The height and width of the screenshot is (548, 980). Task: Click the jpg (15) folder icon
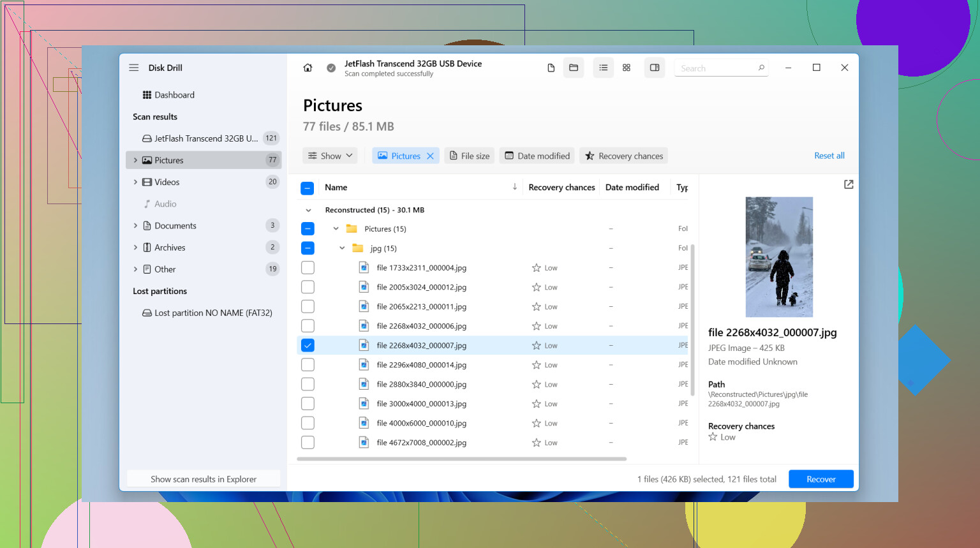coord(358,248)
